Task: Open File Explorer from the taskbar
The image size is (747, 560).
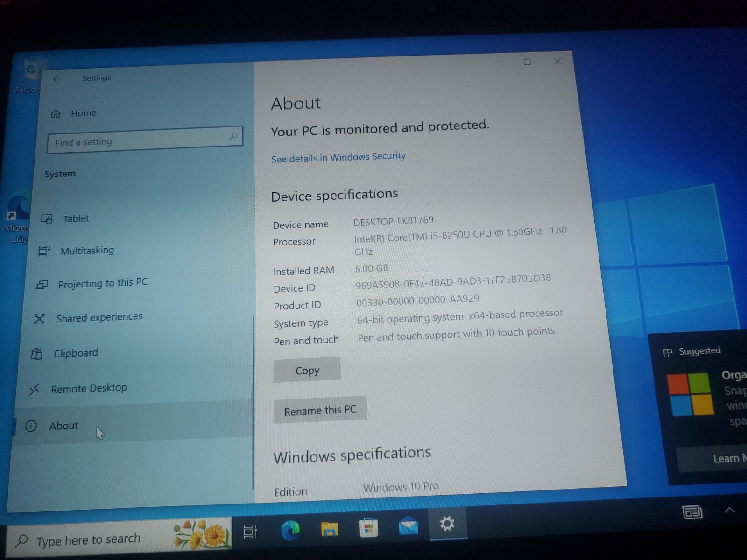Action: (x=330, y=529)
